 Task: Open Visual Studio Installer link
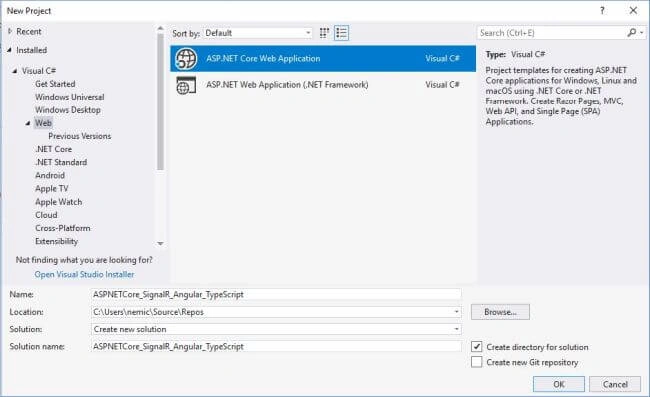84,274
